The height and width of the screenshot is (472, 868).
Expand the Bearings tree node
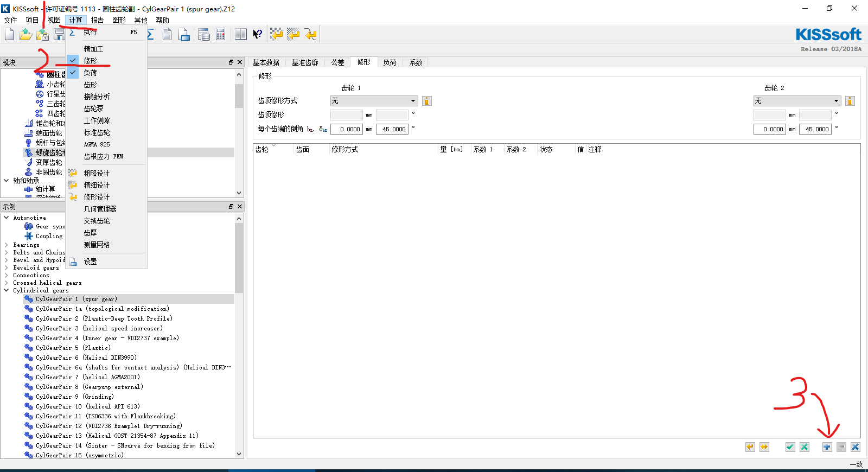tap(7, 245)
